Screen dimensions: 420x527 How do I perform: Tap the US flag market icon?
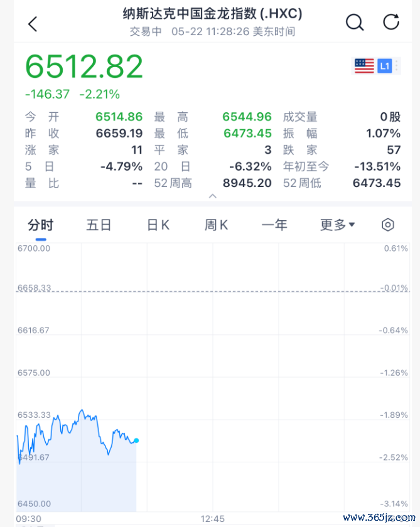point(364,66)
